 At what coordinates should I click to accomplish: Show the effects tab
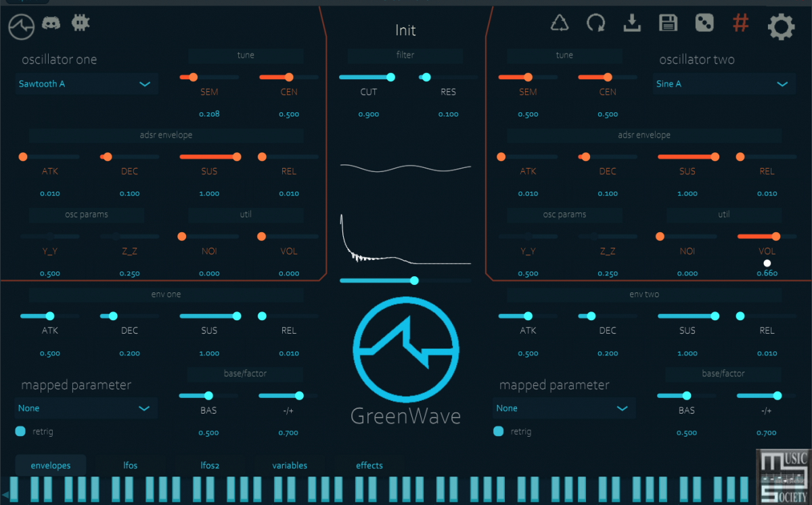[x=369, y=466]
